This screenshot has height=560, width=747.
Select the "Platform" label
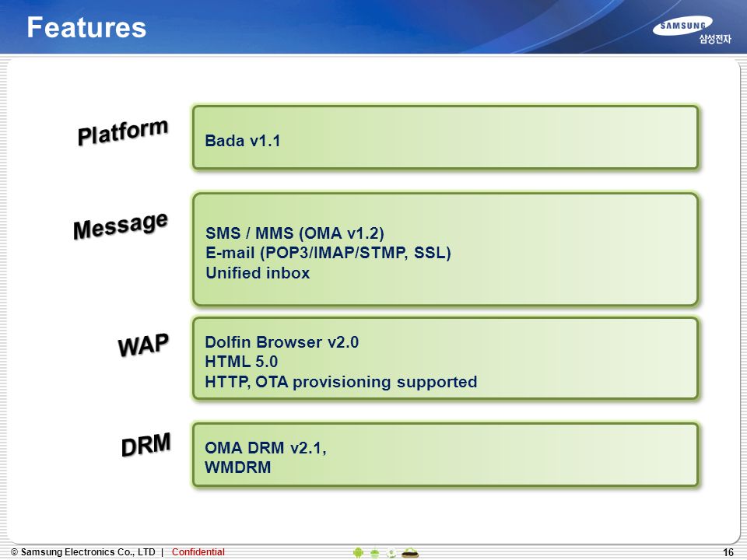click(x=123, y=132)
